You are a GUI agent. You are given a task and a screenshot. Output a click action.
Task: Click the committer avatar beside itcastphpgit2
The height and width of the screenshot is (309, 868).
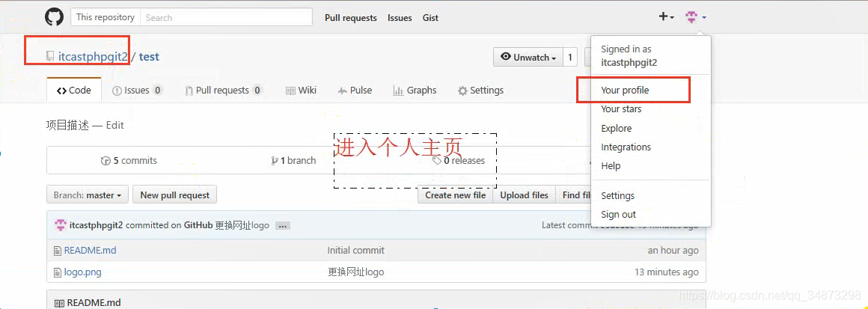(x=61, y=225)
